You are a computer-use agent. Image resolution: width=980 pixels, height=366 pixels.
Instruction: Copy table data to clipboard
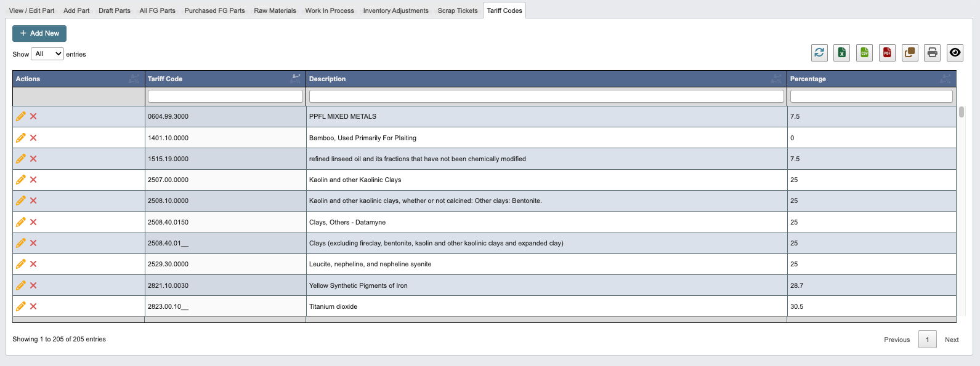point(910,53)
